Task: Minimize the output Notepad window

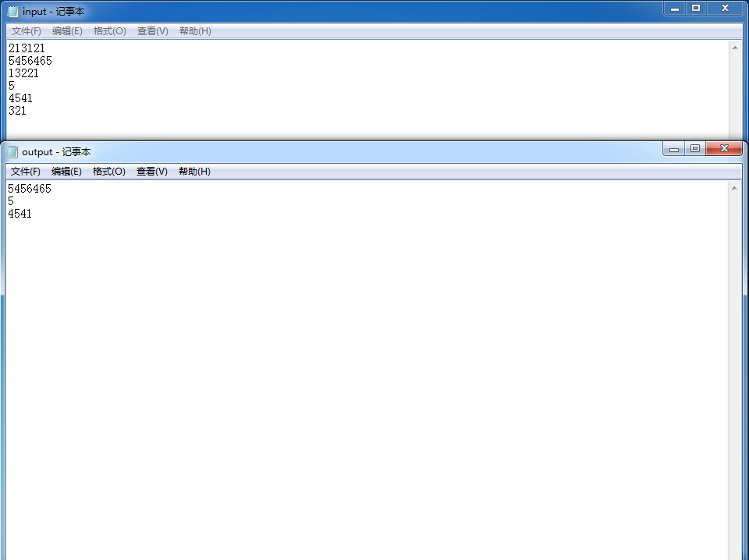Action: pos(674,148)
